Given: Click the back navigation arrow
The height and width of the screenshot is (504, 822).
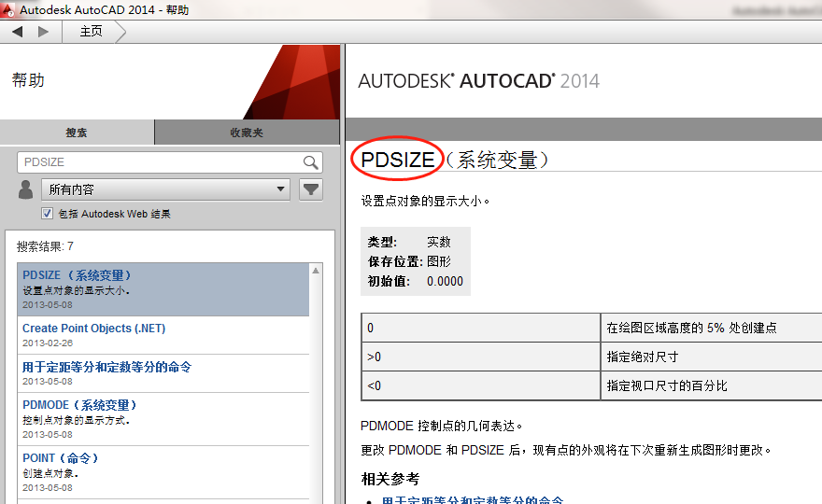Looking at the screenshot, I should coord(18,32).
